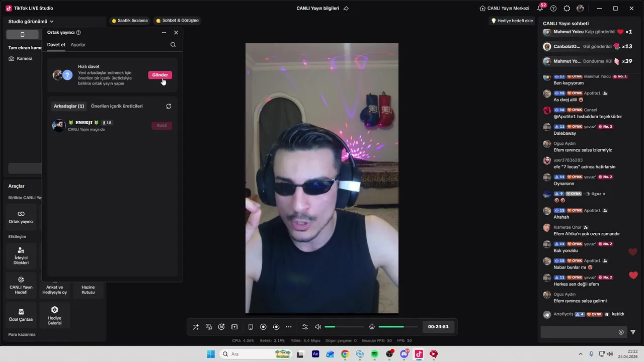Adjust the microphone level slider
The height and width of the screenshot is (362, 644).
coord(398,327)
